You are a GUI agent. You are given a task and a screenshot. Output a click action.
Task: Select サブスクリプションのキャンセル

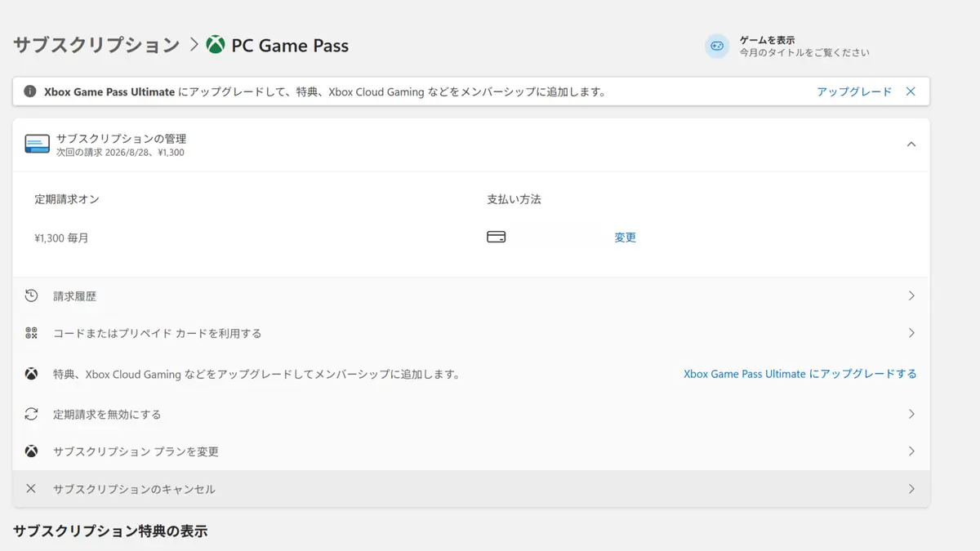471,489
